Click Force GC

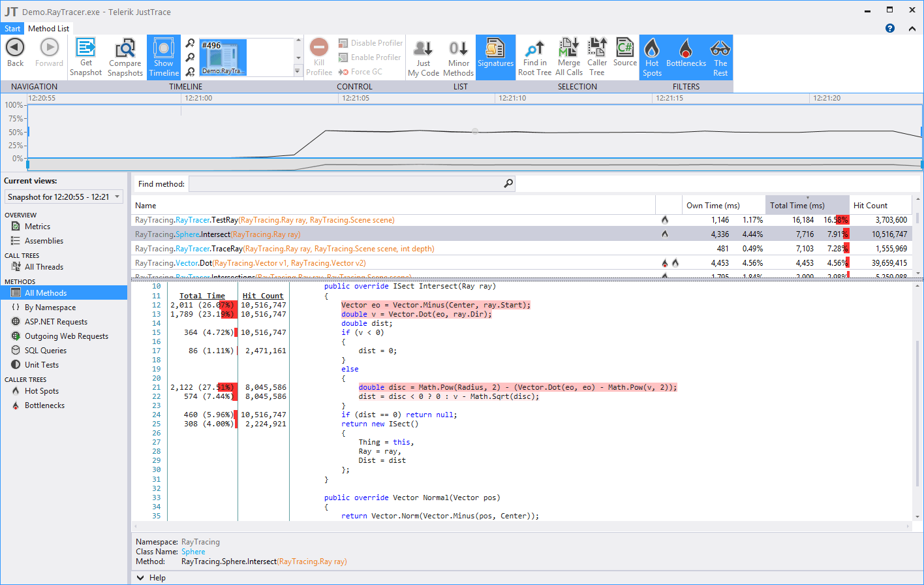pyautogui.click(x=360, y=72)
